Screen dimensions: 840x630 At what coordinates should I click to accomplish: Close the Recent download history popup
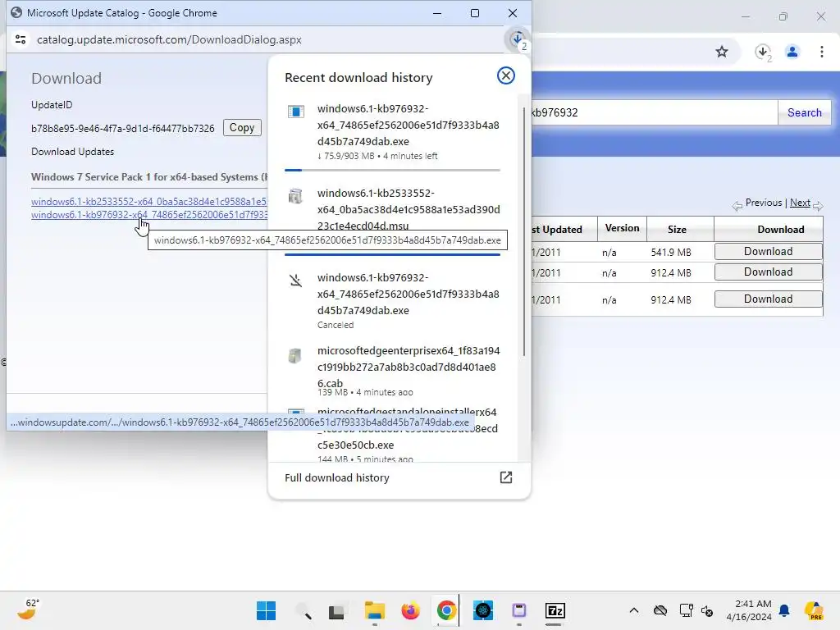tap(505, 75)
